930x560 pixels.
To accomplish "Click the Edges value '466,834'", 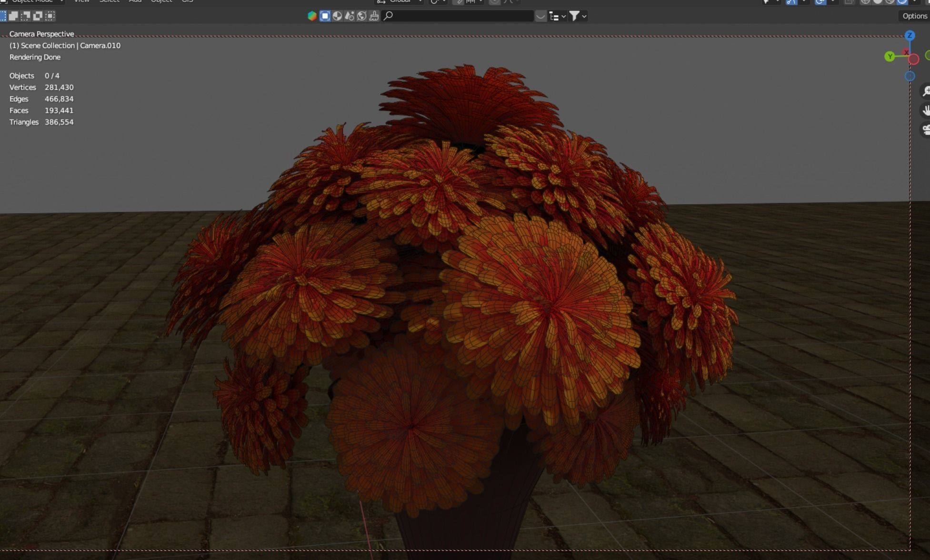I will point(59,99).
